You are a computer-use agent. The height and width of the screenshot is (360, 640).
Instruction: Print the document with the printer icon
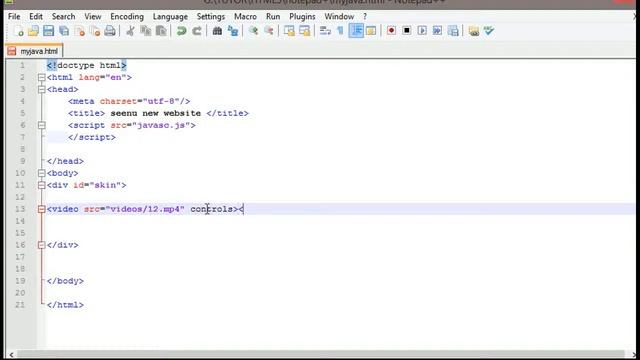coord(110,31)
